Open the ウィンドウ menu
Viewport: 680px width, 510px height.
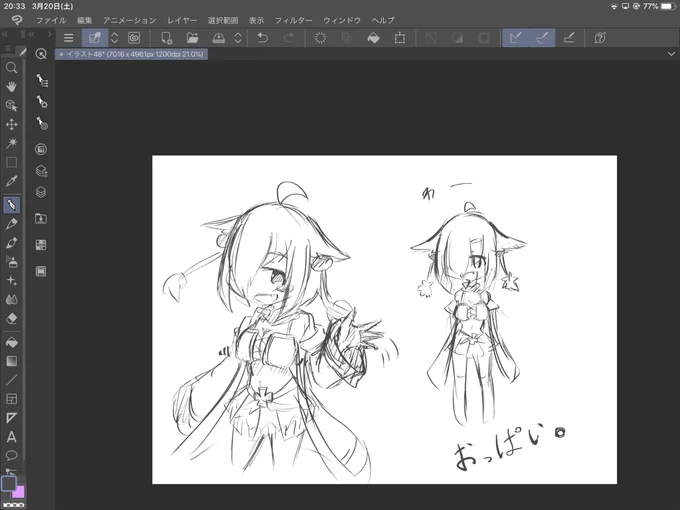tap(342, 20)
